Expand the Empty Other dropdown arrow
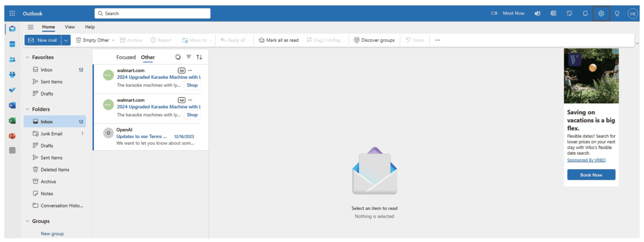 point(113,40)
